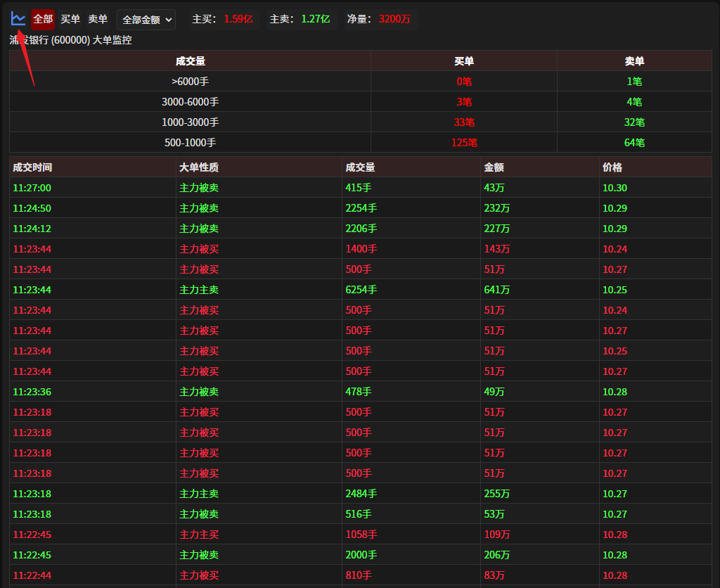Viewport: 720px width, 588px height.
Task: Click the 64笔 sell count cell
Action: (x=634, y=143)
